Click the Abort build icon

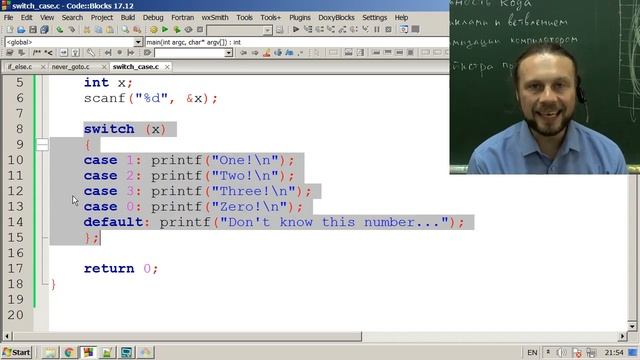point(200,29)
